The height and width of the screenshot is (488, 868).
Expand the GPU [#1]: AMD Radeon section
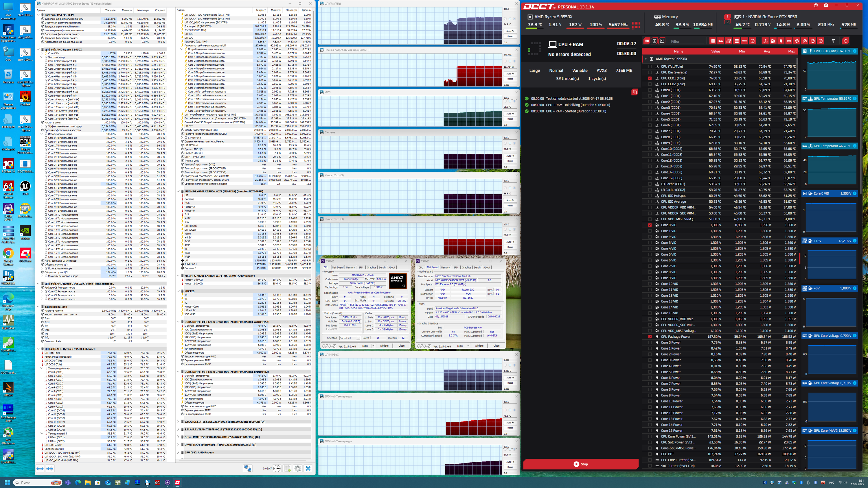point(178,452)
